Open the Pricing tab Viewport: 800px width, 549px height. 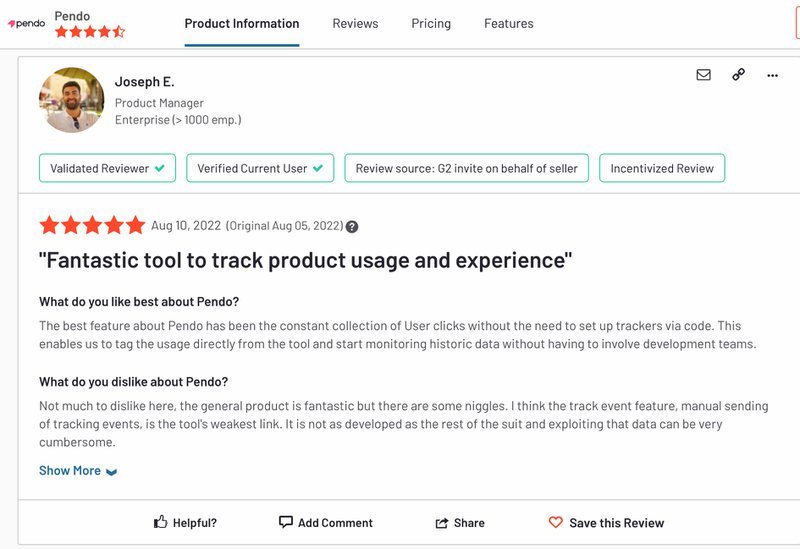click(x=431, y=23)
